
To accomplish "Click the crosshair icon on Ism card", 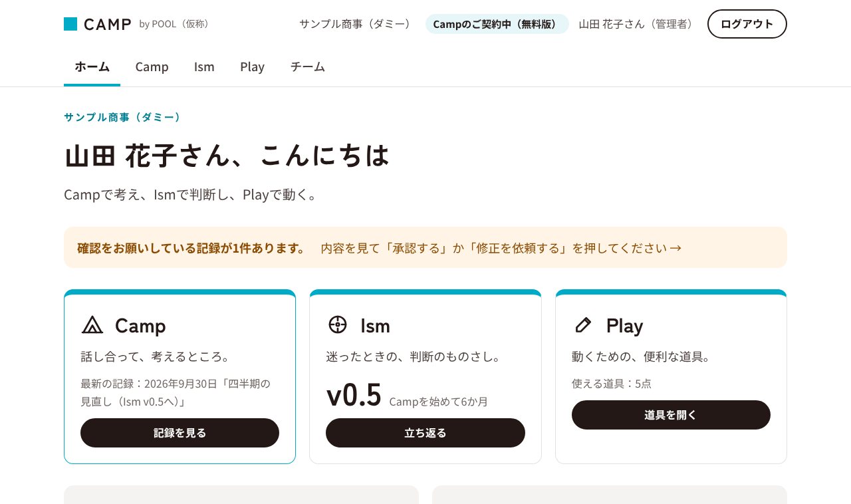I will tap(338, 324).
